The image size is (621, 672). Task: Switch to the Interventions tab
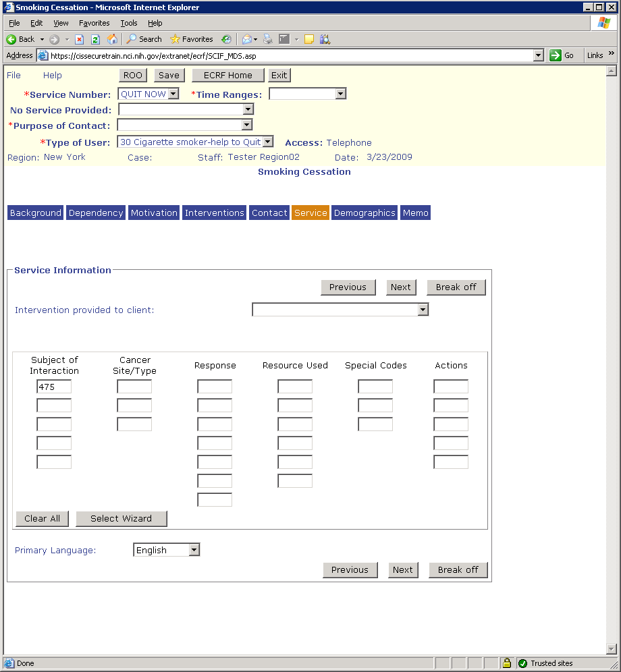pyautogui.click(x=215, y=213)
